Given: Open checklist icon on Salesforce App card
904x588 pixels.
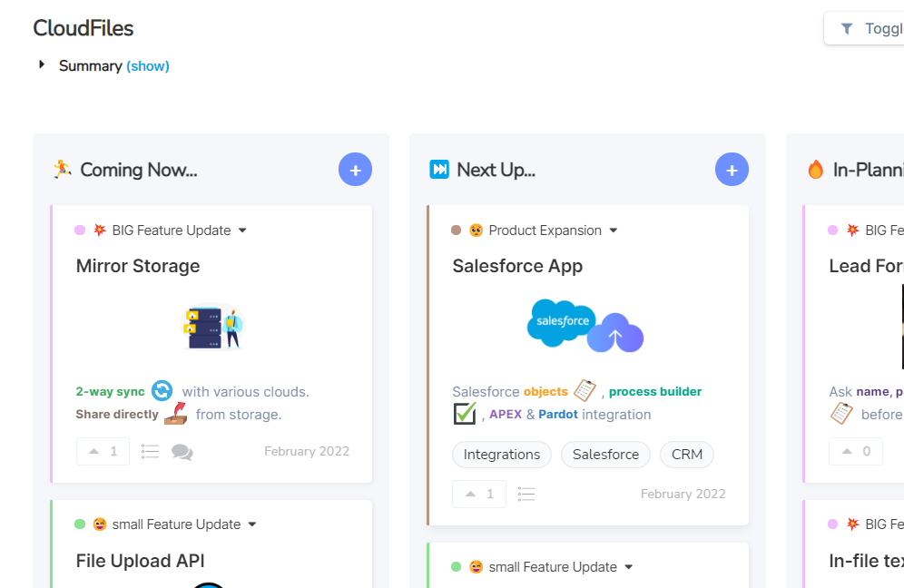Looking at the screenshot, I should point(526,495).
